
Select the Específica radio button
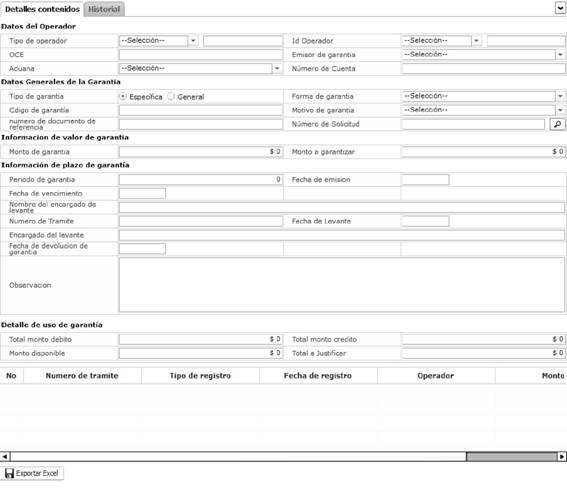(x=123, y=97)
